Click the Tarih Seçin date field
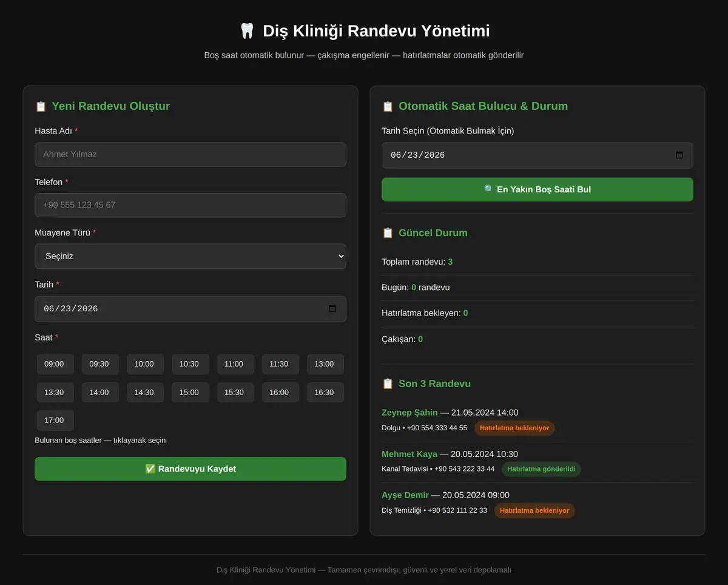The image size is (728, 585). 538,155
